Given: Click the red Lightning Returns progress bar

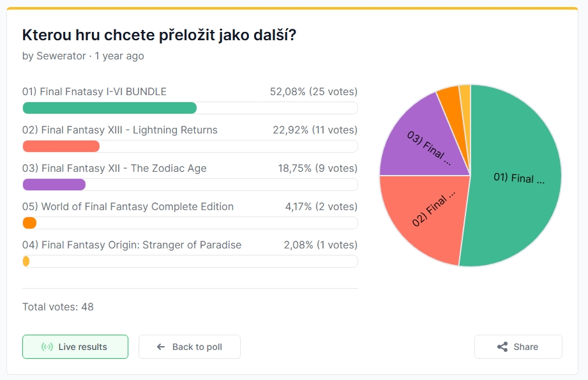Looking at the screenshot, I should point(61,146).
